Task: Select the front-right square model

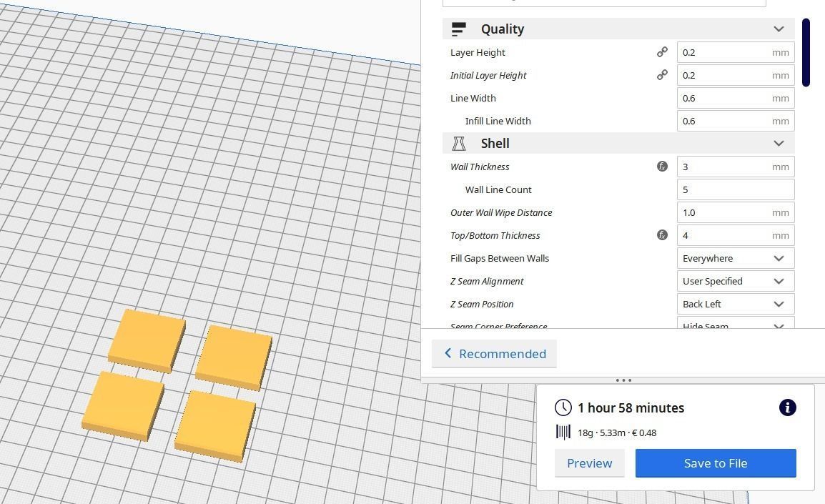Action: [215, 425]
